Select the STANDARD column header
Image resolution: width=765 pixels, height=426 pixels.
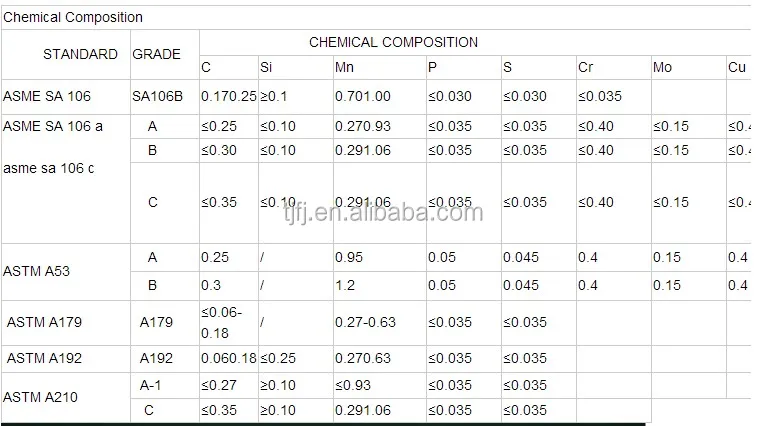[x=80, y=54]
